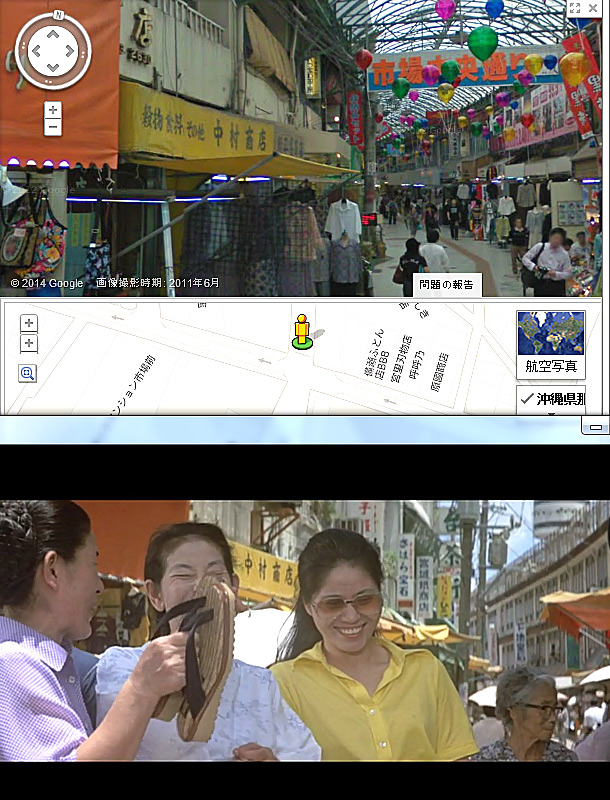Screen dimensions: 610x800
Task: Click 宮里刃物店 label on the map
Action: (x=401, y=360)
